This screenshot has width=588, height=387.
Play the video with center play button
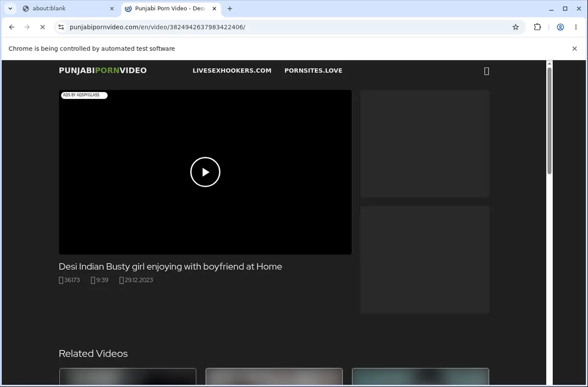pyautogui.click(x=205, y=172)
